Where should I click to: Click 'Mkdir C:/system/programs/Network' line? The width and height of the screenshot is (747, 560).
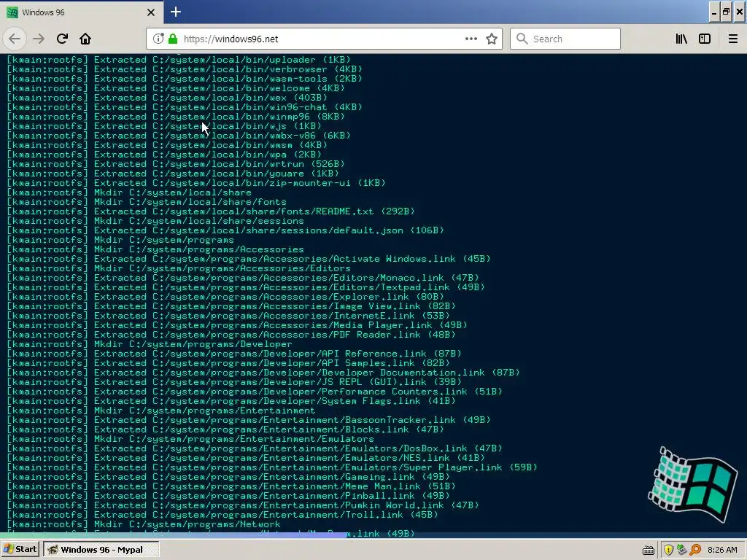(x=144, y=524)
